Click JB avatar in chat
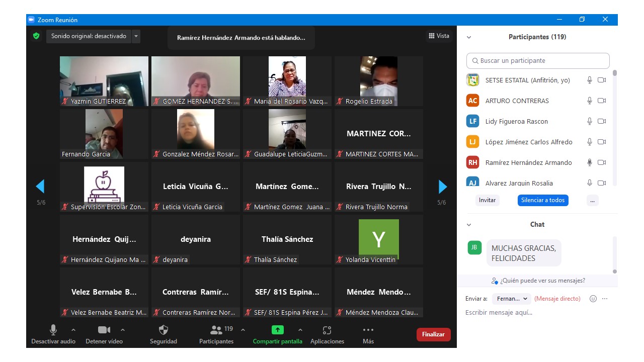Image resolution: width=644 pixels, height=362 pixels. [x=474, y=247]
